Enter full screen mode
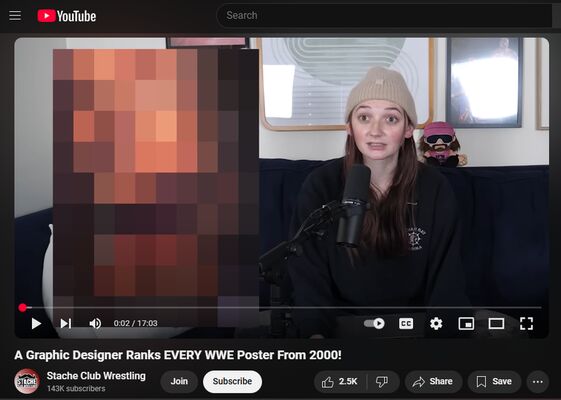This screenshot has height=400, width=561. (526, 323)
